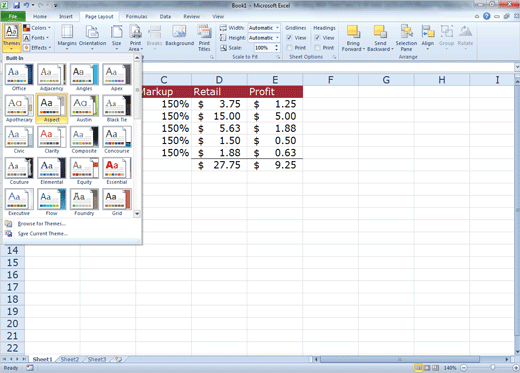This screenshot has height=373, width=520.
Task: Open the Selection Pane
Action: (406, 38)
